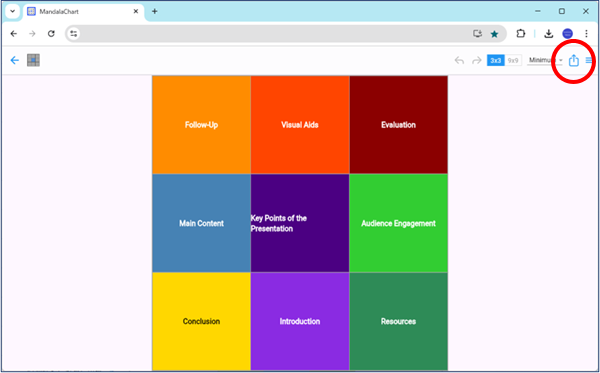Viewport: 600px width, 373px height.
Task: Switch to 9x9 grid view
Action: coord(513,60)
